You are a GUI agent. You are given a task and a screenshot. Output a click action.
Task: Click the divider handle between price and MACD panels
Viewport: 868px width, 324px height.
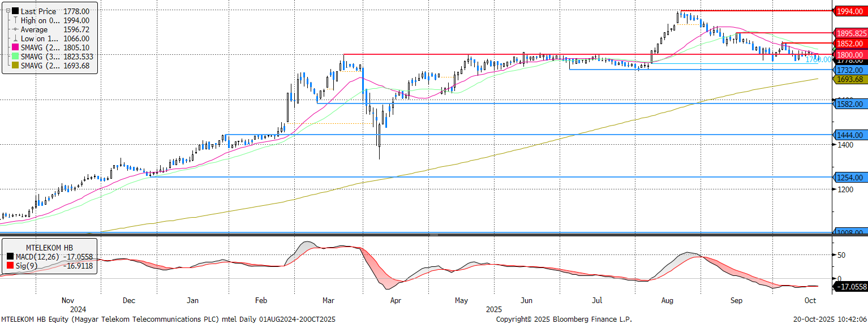click(433, 234)
